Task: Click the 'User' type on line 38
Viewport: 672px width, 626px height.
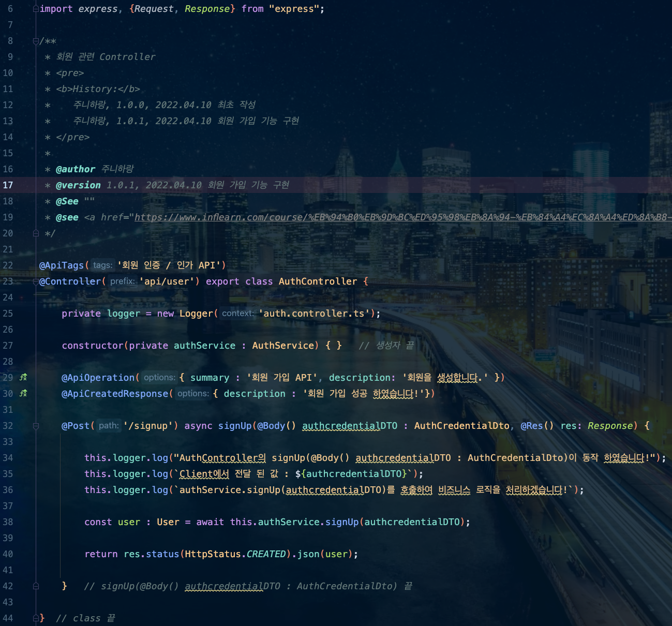Action: [168, 522]
